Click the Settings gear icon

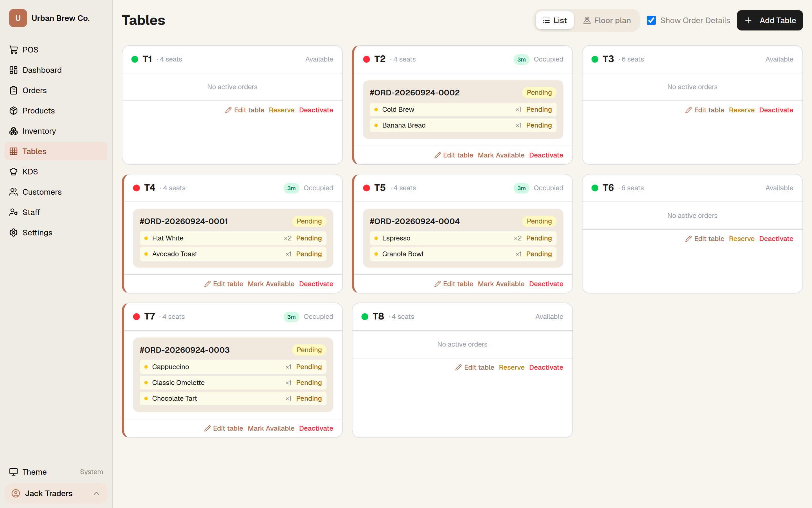click(x=14, y=233)
